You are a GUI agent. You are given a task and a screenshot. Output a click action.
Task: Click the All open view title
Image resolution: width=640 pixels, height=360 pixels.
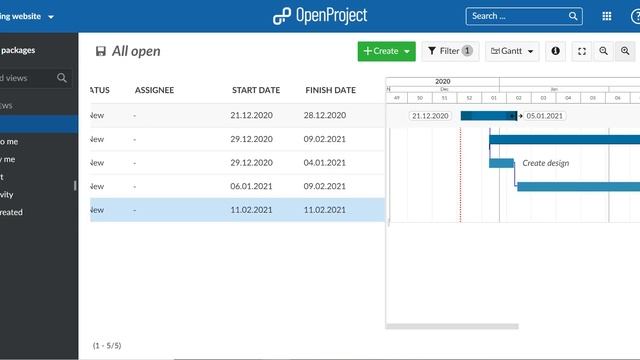click(136, 51)
